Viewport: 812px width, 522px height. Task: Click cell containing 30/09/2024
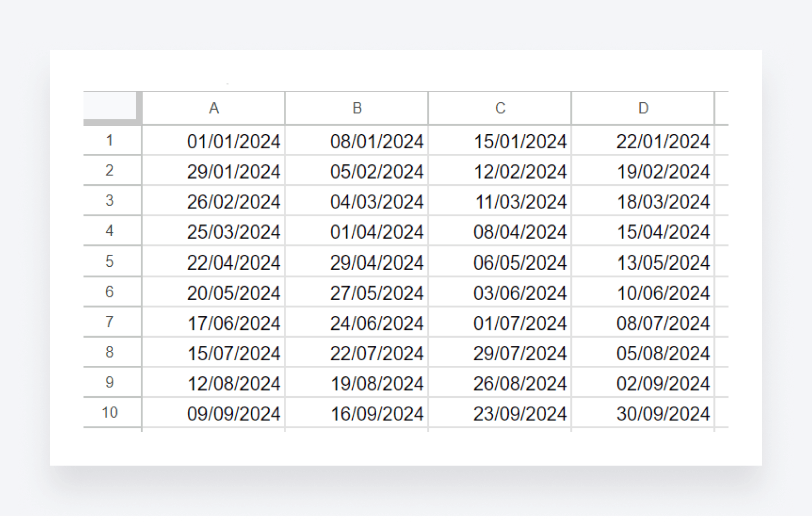tap(643, 412)
